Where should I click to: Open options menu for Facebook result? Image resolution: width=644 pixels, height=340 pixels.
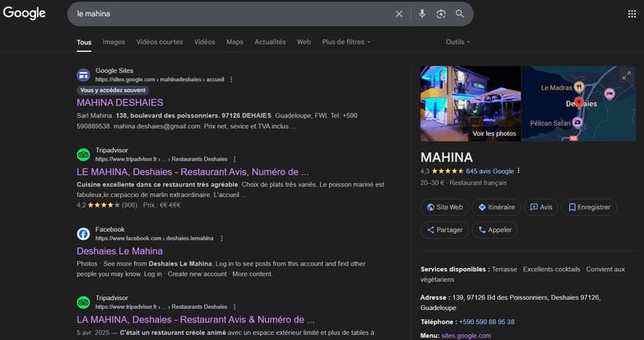221,239
